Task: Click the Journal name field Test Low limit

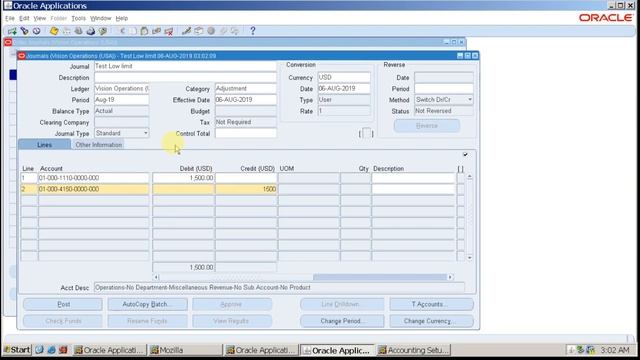Action: click(x=185, y=66)
